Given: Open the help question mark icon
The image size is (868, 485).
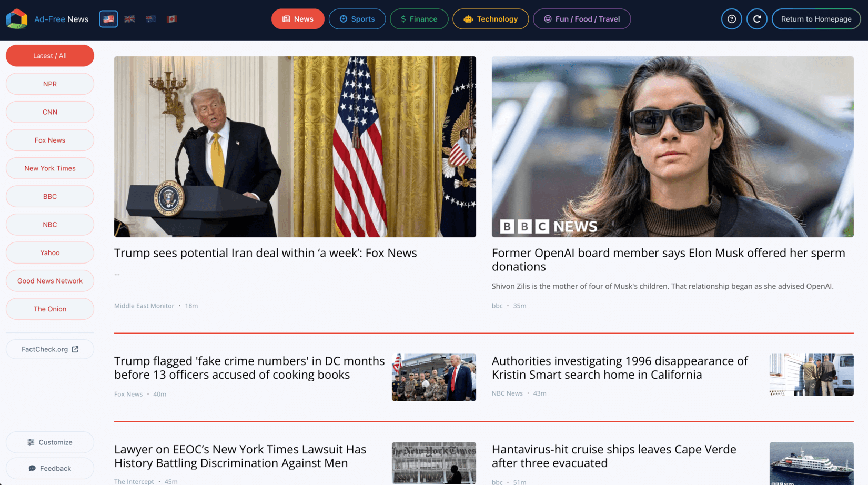Looking at the screenshot, I should tap(731, 19).
